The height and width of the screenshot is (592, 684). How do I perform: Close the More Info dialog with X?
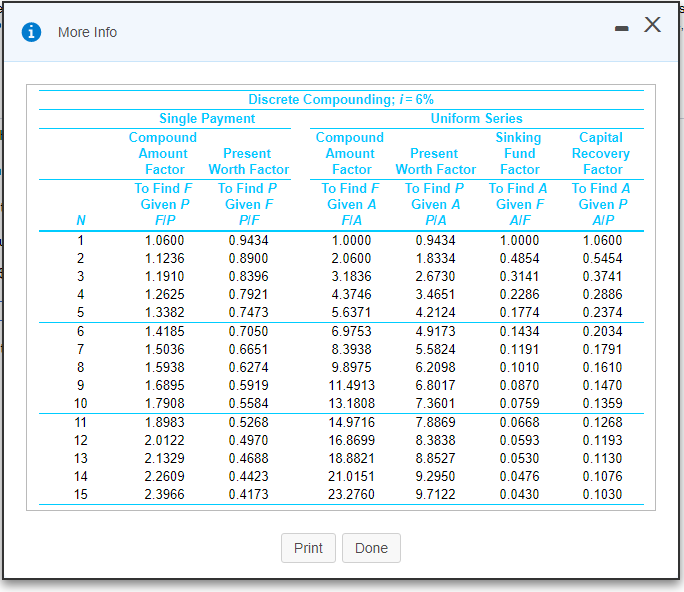click(653, 25)
